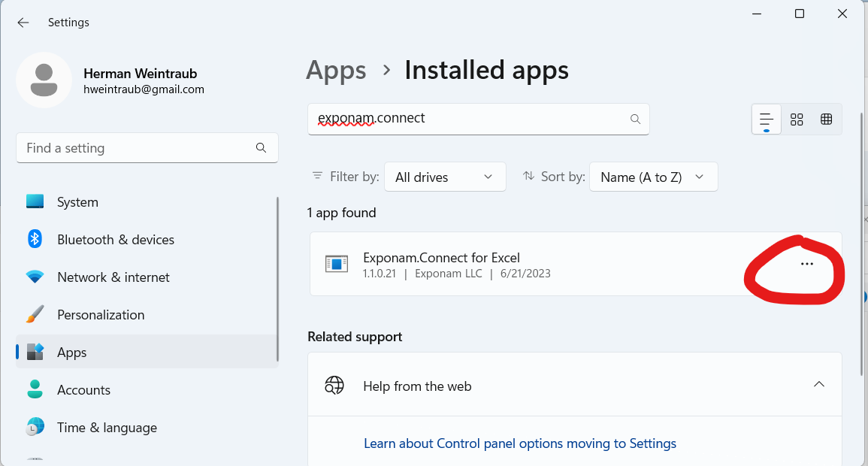Open System settings in sidebar
The image size is (868, 466).
(x=77, y=202)
